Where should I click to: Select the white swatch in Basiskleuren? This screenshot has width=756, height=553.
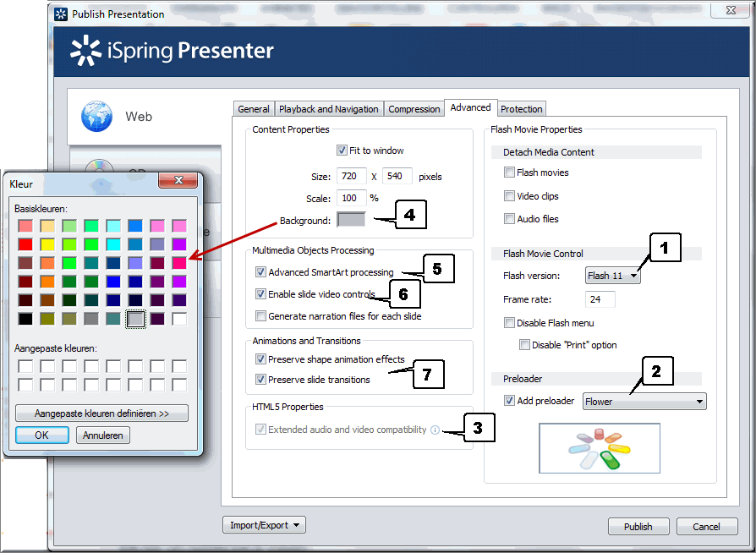pyautogui.click(x=179, y=319)
